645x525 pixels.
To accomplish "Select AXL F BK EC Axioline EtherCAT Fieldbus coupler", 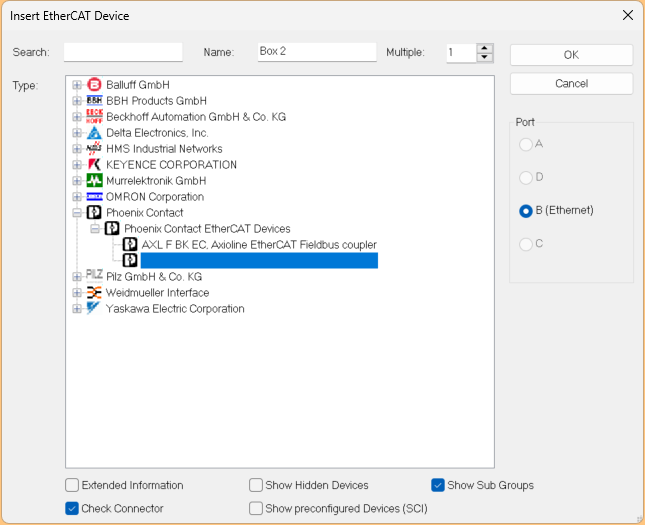I will (x=259, y=245).
